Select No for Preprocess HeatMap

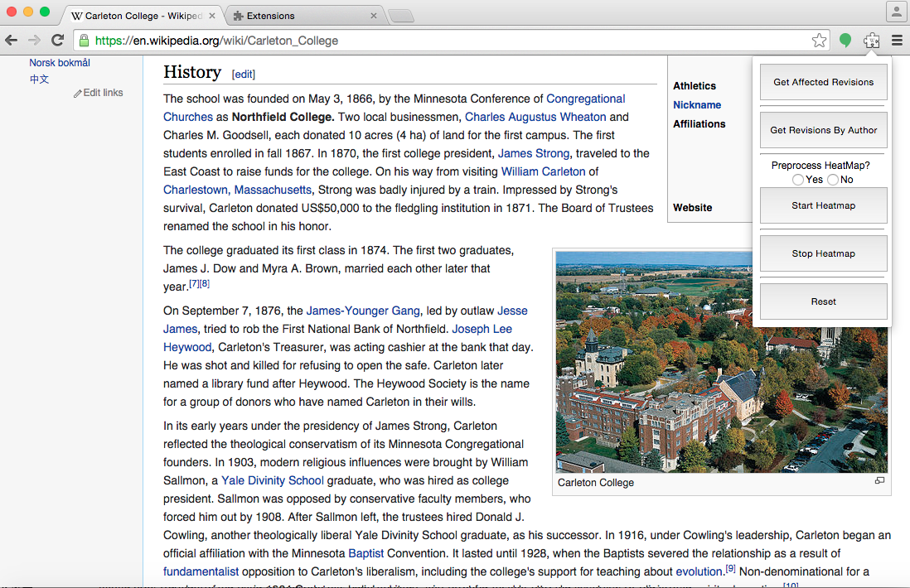coord(831,179)
